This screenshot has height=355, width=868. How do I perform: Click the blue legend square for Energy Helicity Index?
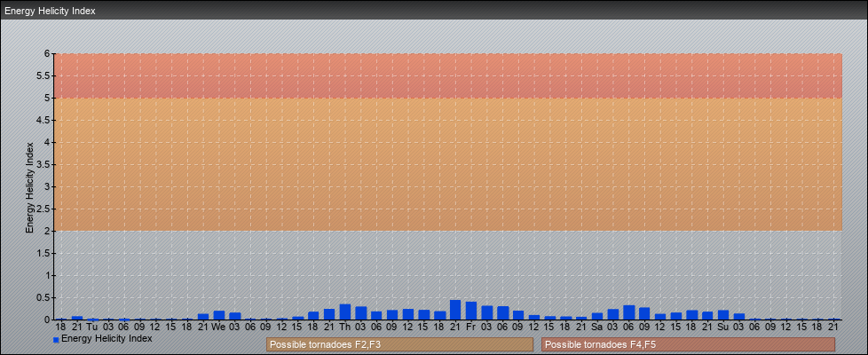pyautogui.click(x=56, y=340)
